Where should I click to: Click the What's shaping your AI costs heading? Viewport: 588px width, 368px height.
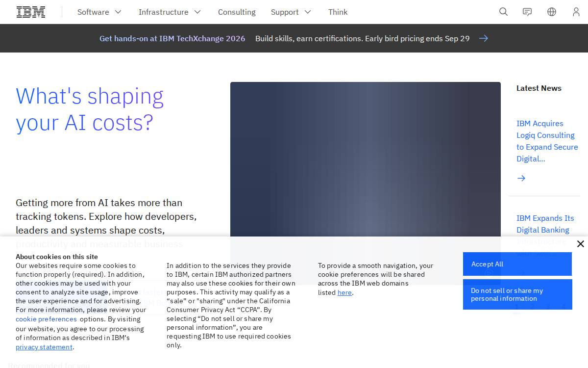click(90, 109)
